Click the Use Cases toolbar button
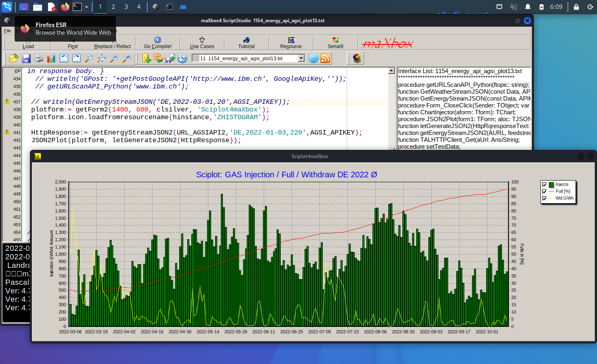 click(202, 43)
